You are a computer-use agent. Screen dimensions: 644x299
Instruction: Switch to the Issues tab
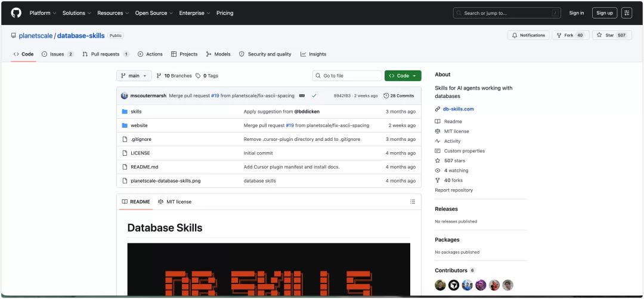[x=57, y=54]
